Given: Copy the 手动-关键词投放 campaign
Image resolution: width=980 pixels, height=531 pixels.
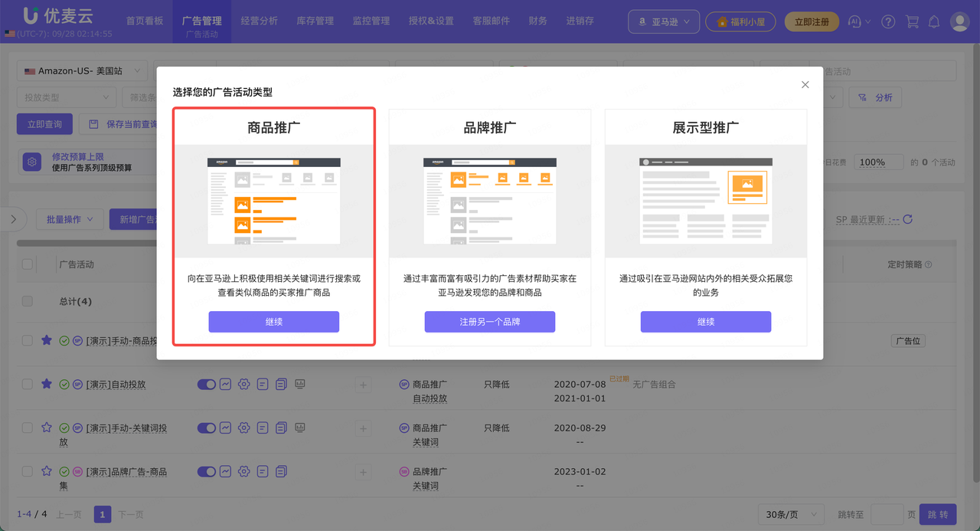Looking at the screenshot, I should coord(281,428).
